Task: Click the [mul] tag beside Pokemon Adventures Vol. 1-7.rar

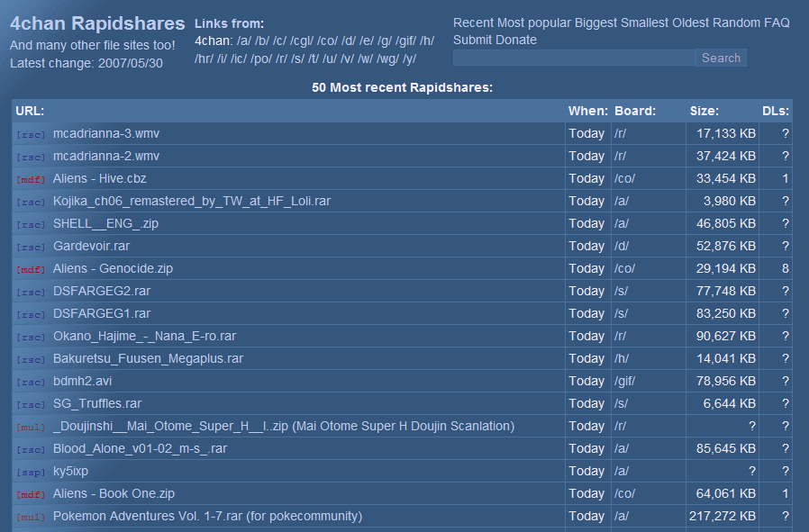Action: point(30,517)
